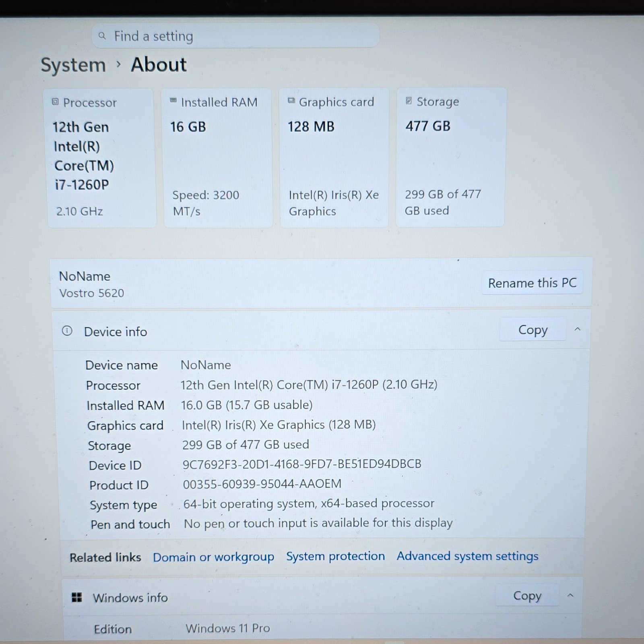Select the 64-bit operating system value
This screenshot has height=644, width=644.
309,503
